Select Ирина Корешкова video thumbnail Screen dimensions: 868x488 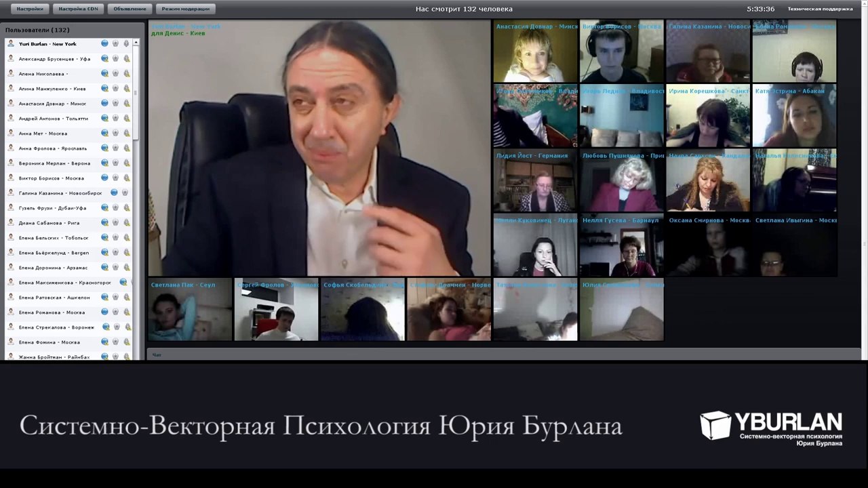point(708,116)
